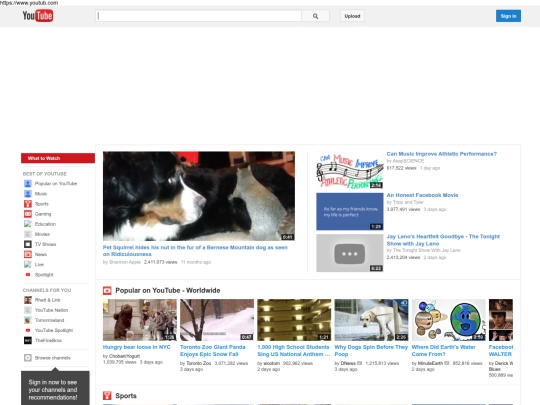540x405 pixels.
Task: Click the Education sidebar icon
Action: pyautogui.click(x=28, y=224)
